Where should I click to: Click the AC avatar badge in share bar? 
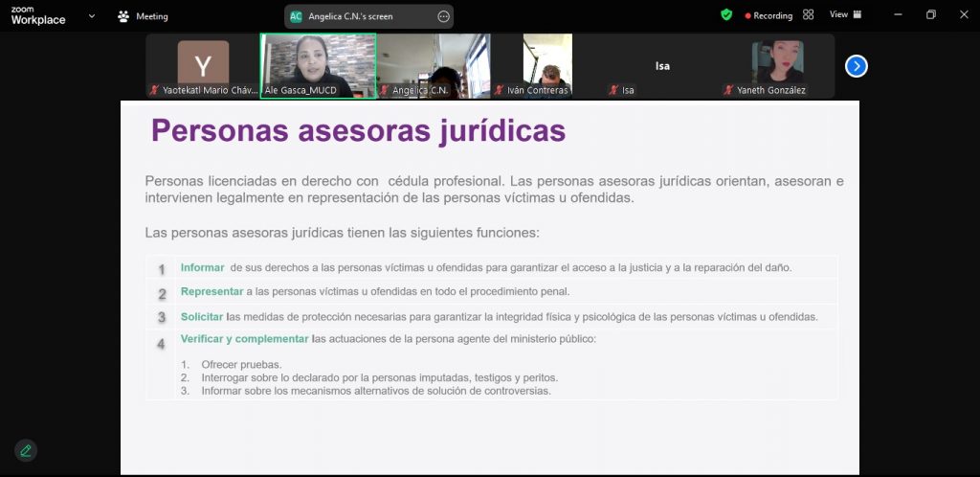[296, 16]
